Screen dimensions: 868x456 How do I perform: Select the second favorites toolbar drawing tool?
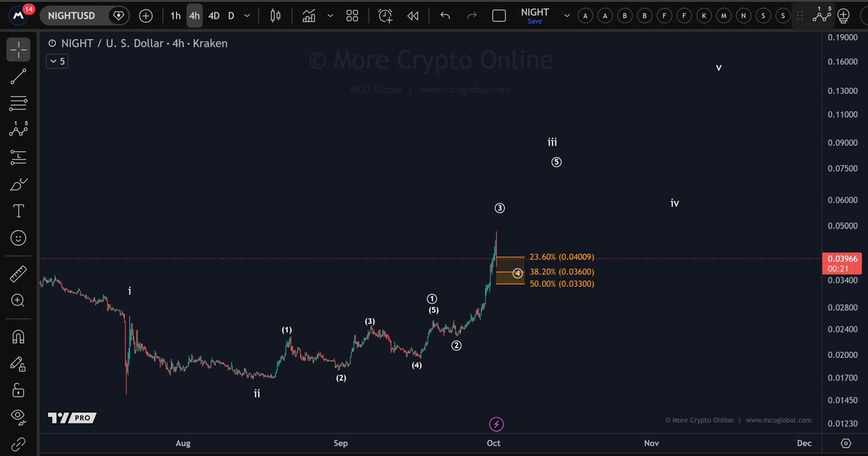click(842, 15)
